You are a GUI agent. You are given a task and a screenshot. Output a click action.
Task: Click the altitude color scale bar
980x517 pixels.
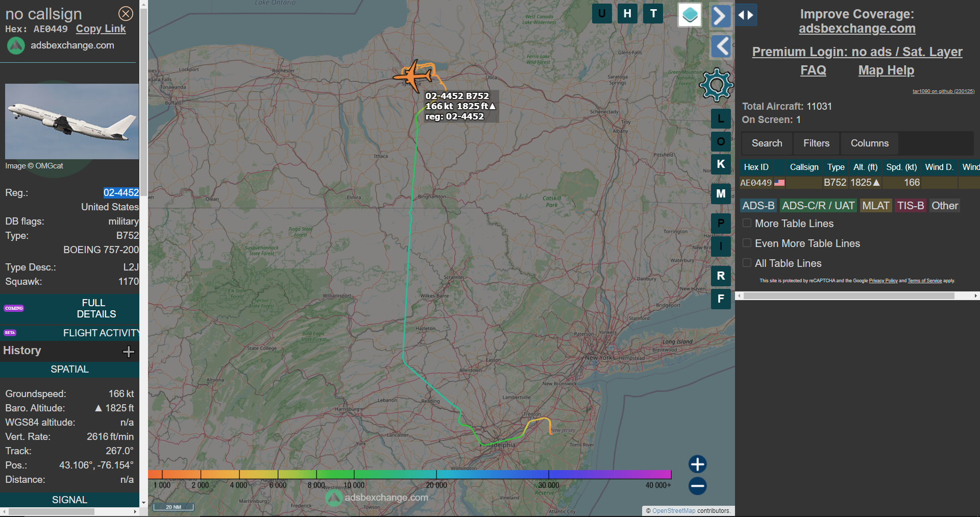coord(409,475)
